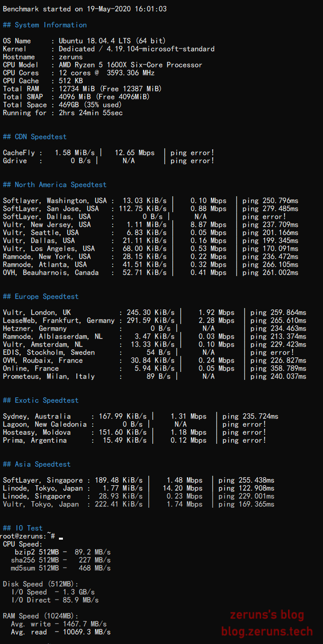Click the blog.zeruns.tech watermark link
Image resolution: width=323 pixels, height=644 pixels.
pos(267,631)
